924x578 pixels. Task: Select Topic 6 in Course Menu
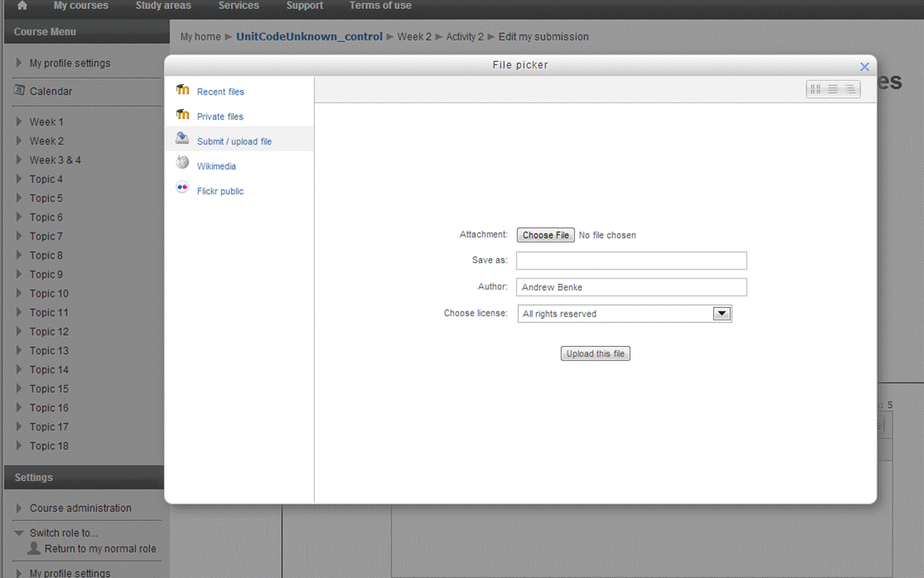(46, 217)
